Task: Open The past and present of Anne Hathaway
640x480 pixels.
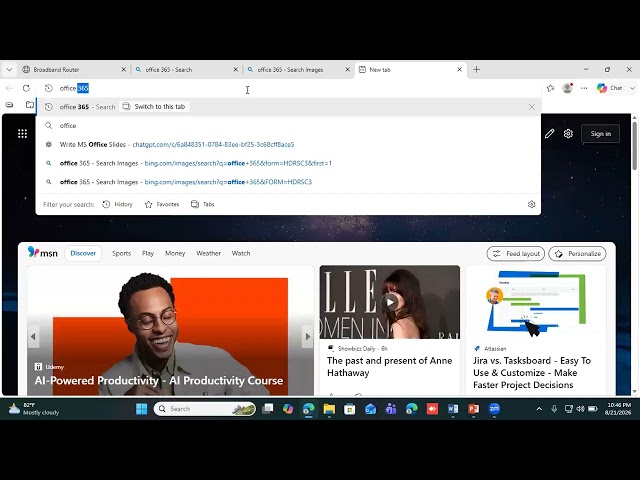Action: 389,367
